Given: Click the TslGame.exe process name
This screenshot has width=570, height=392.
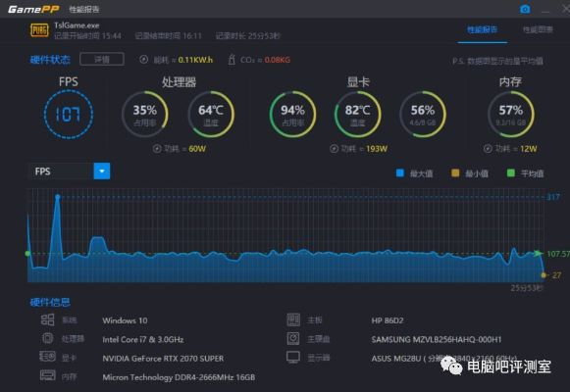Looking at the screenshot, I should 77,25.
